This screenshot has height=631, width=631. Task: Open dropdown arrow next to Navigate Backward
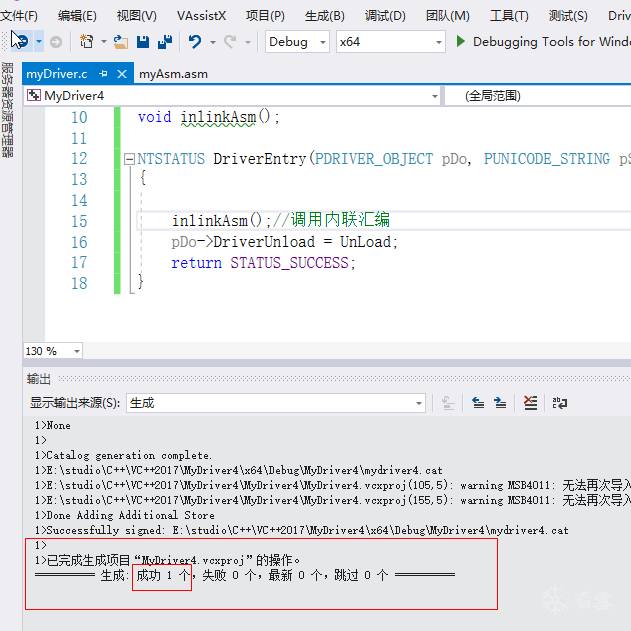pyautogui.click(x=39, y=42)
